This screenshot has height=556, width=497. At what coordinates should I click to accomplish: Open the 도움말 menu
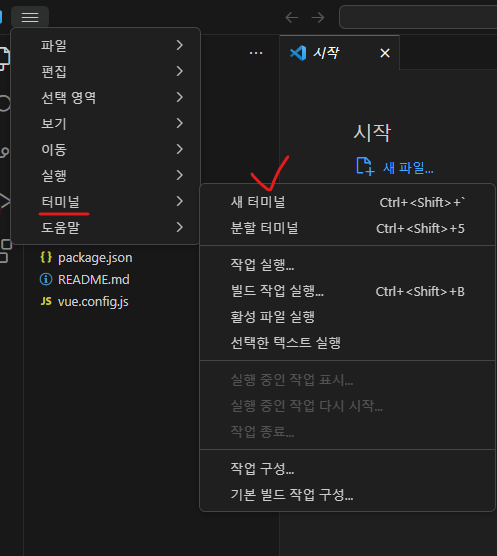105,227
